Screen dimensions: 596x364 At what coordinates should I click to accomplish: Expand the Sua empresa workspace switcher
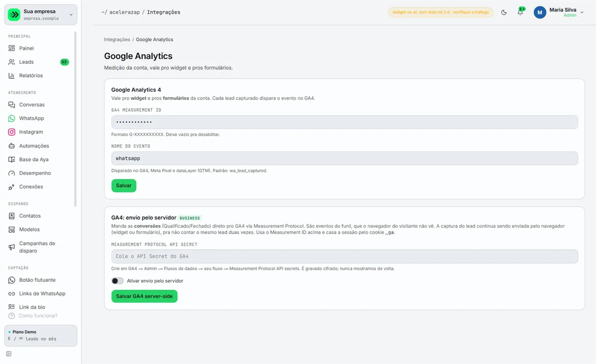pyautogui.click(x=41, y=14)
